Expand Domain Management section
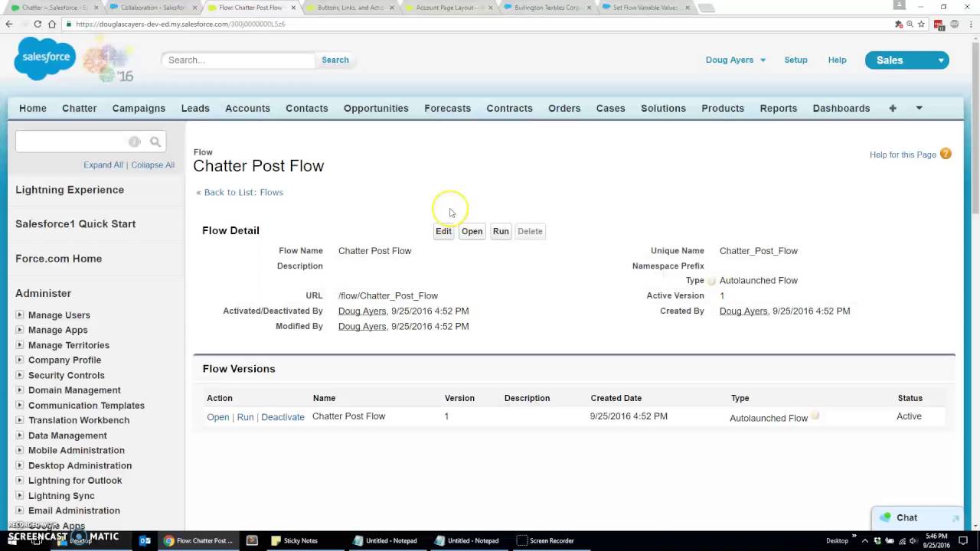This screenshot has width=980, height=551. pos(19,390)
